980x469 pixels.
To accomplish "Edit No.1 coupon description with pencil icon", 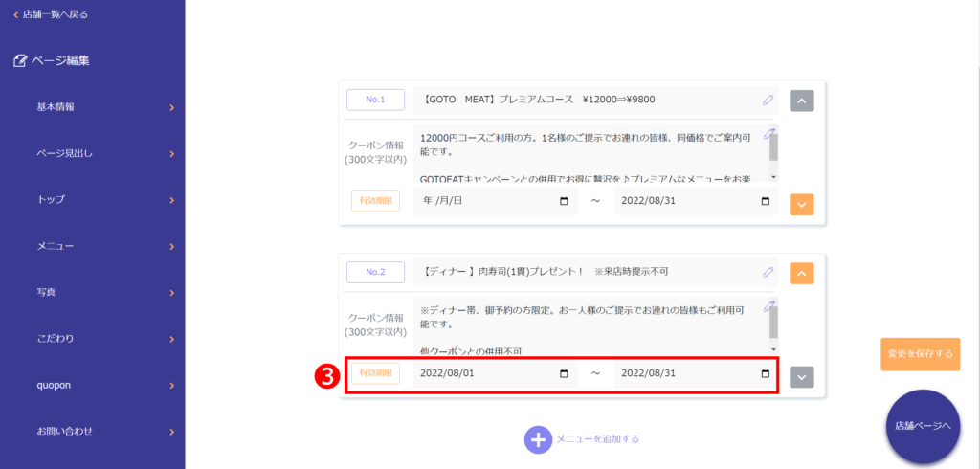I will pyautogui.click(x=768, y=133).
